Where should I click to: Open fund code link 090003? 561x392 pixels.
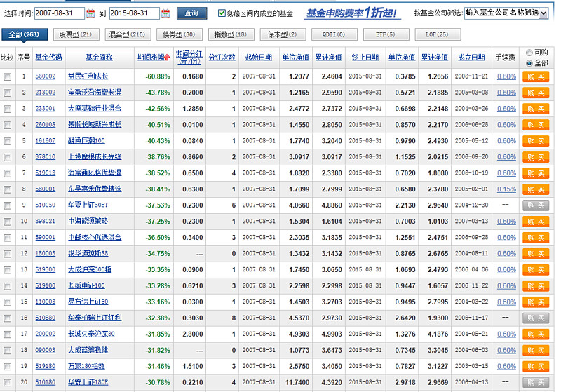click(x=46, y=350)
